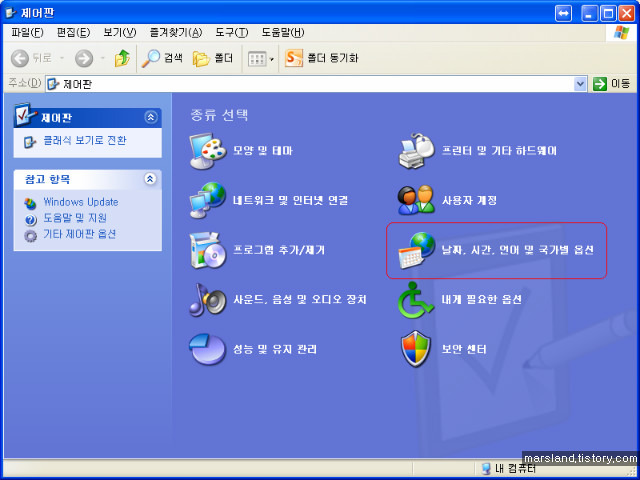Open the 도구(T) menu

231,32
